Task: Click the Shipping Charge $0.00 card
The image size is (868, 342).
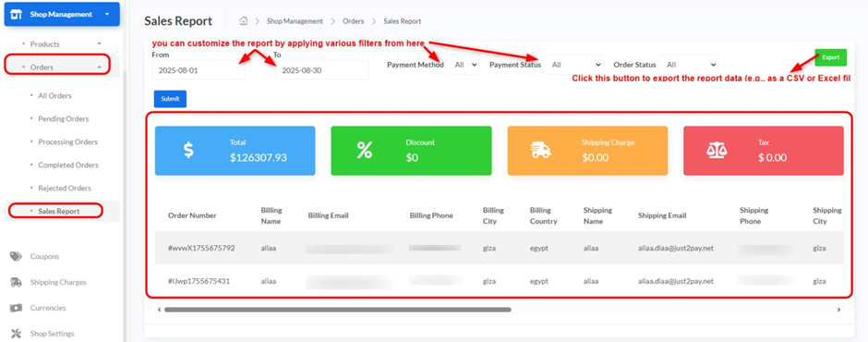Action: (587, 151)
